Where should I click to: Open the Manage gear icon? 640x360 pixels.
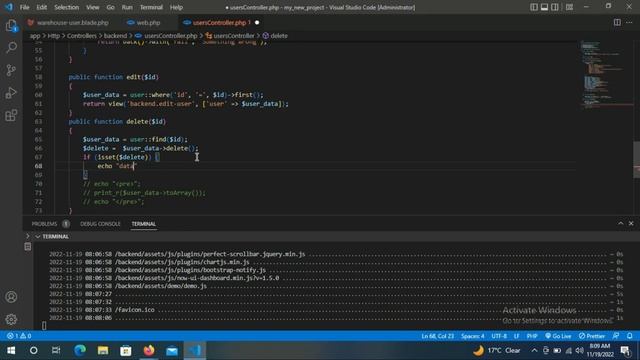11,319
